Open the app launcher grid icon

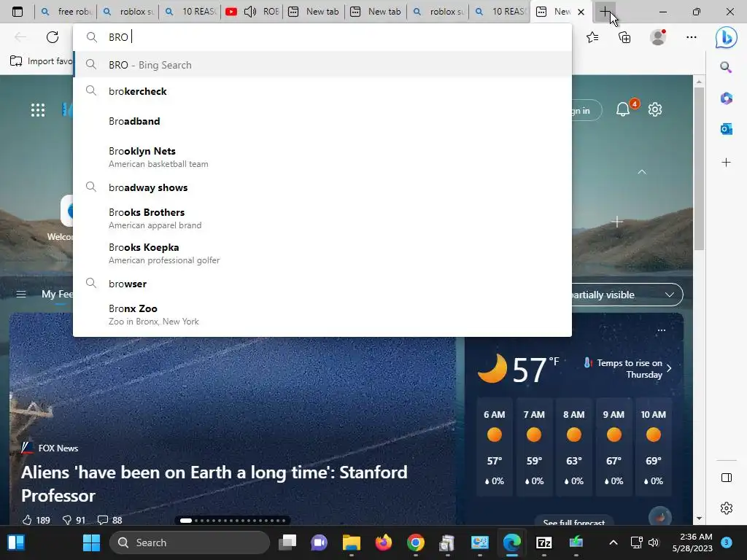[38, 110]
